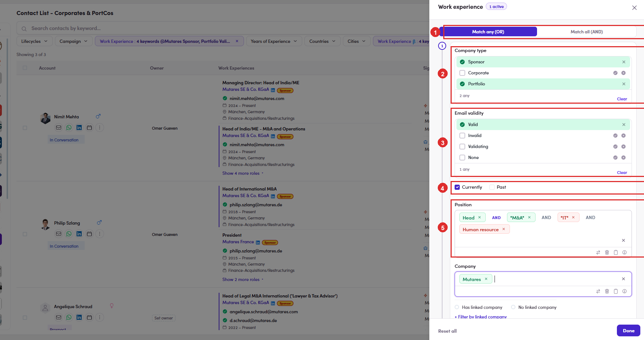Expand Show 4 more roles for Nimit Mehta
The height and width of the screenshot is (340, 644).
click(243, 173)
